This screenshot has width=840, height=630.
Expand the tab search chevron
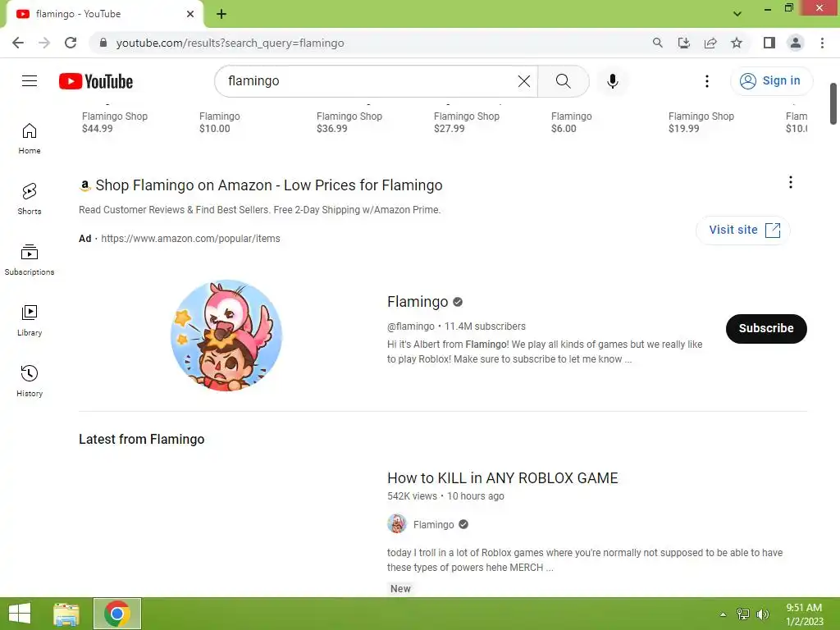pyautogui.click(x=737, y=14)
